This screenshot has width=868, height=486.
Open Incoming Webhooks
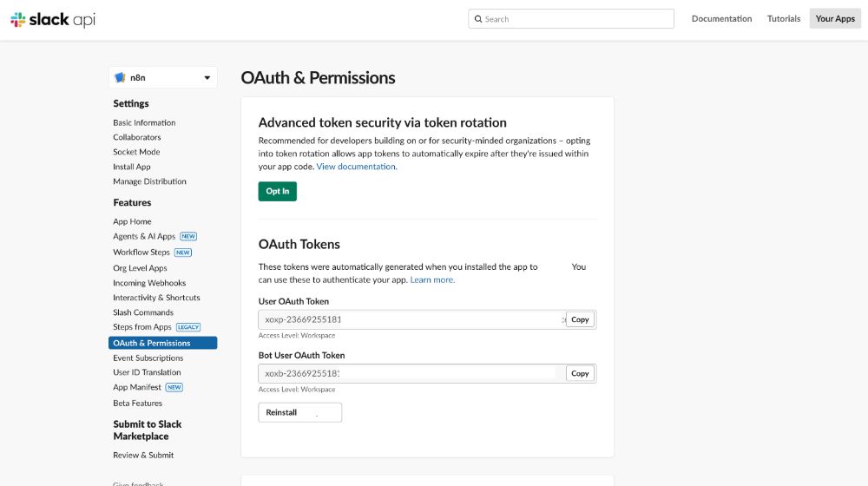point(149,283)
